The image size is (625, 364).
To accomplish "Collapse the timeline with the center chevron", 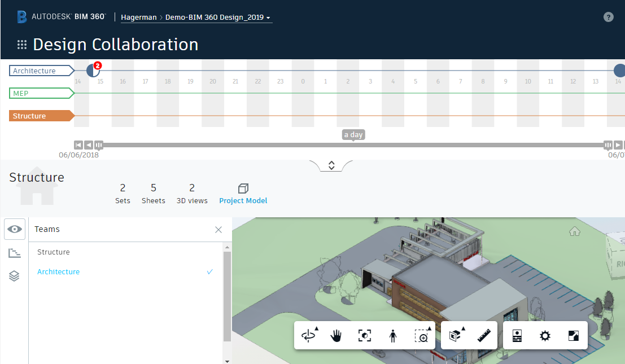I will [x=331, y=165].
